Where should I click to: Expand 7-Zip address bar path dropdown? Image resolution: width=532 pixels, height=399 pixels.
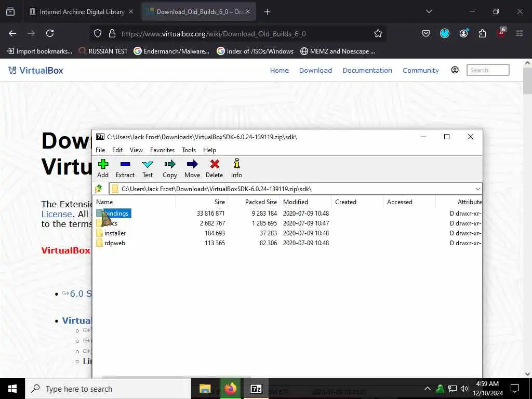478,189
